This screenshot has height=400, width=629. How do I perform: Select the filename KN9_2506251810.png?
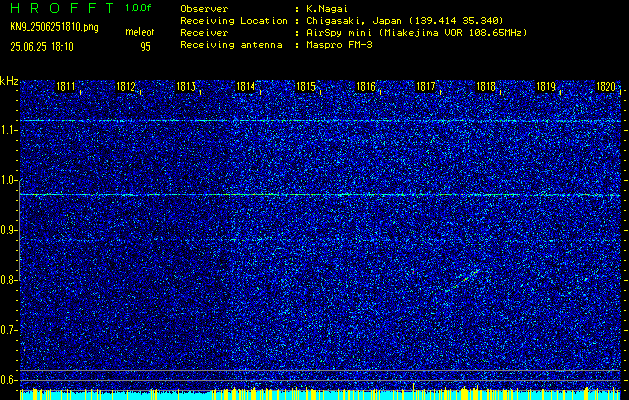click(x=54, y=27)
